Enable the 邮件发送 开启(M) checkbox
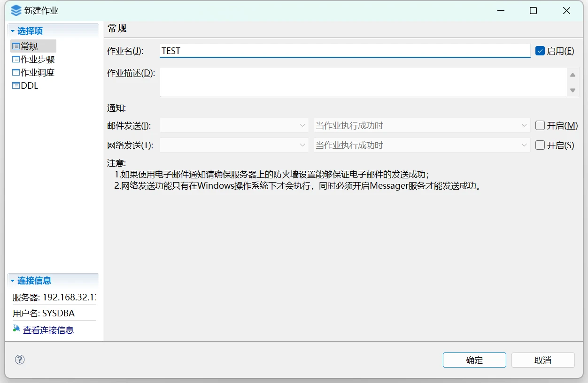Viewport: 588px width, 383px height. coord(540,125)
